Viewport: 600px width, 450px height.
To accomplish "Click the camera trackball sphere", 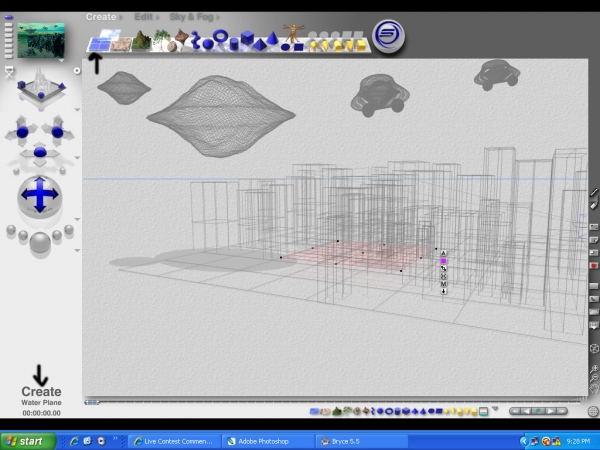I will (40, 196).
